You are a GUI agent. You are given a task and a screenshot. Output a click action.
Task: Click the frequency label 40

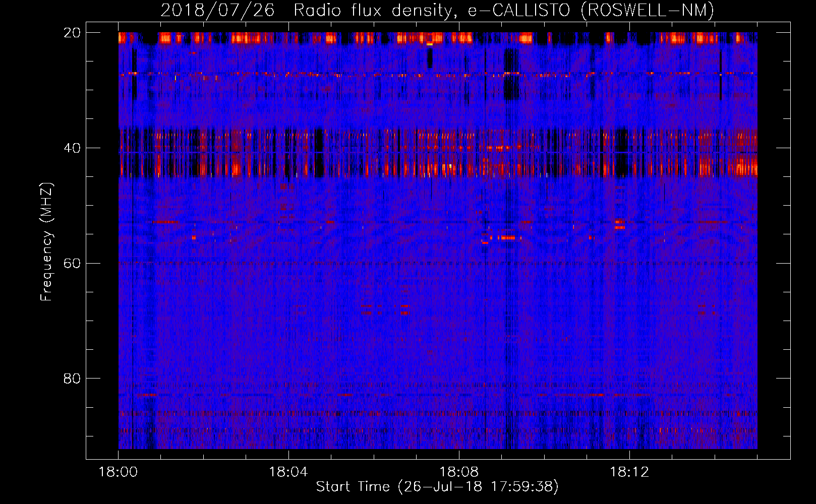[x=72, y=148]
